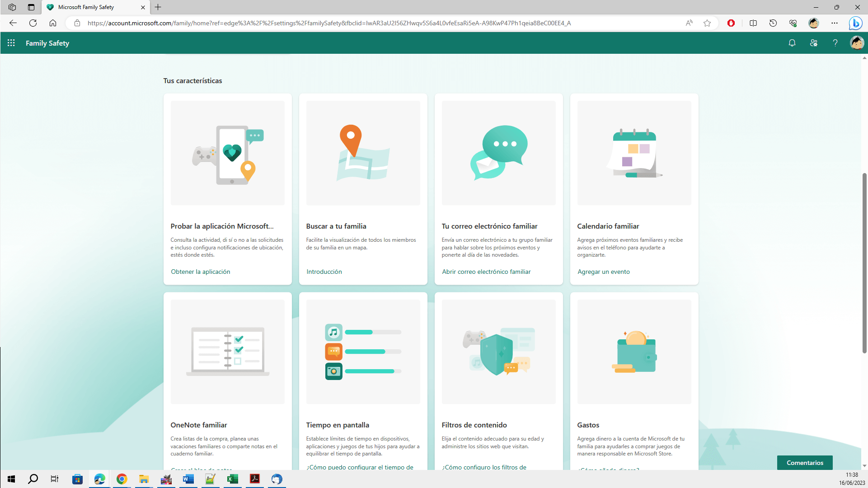Open the Microsoft apps launcher grid
This screenshot has height=488, width=868.
coord(11,43)
